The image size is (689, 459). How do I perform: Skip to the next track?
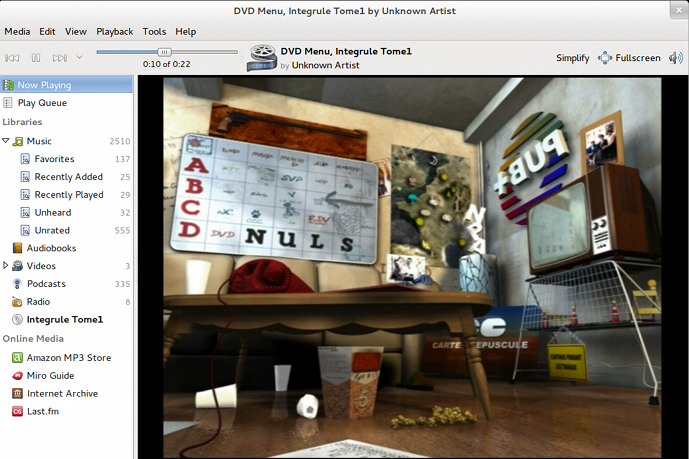click(60, 58)
